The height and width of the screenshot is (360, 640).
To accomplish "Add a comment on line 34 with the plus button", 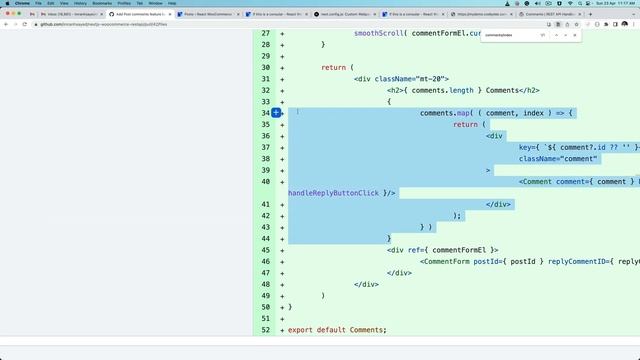I will (276, 113).
